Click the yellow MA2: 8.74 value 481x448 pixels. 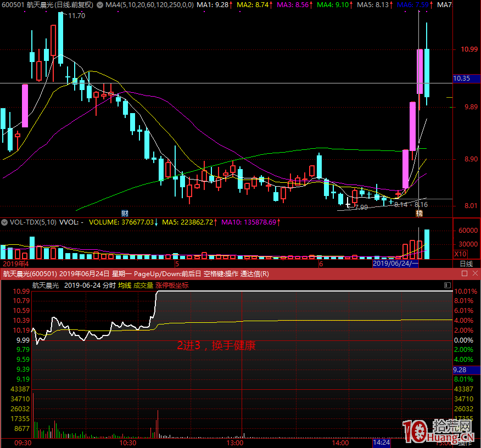[x=253, y=5]
